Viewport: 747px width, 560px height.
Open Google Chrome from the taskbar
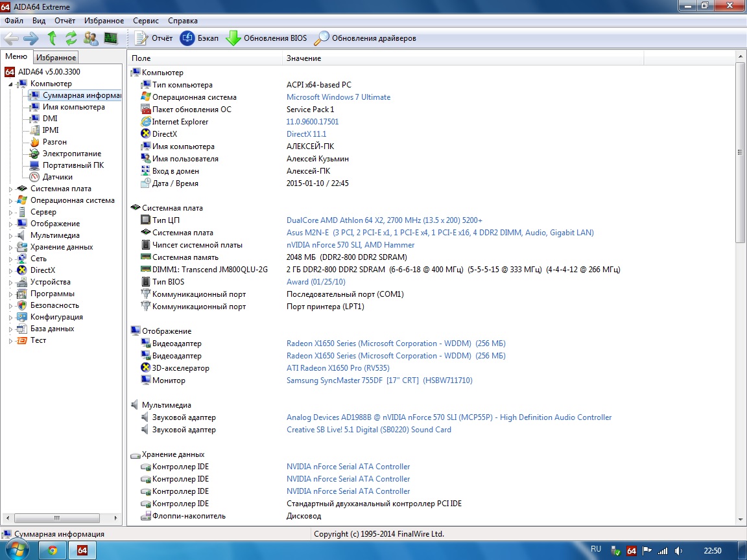52,550
